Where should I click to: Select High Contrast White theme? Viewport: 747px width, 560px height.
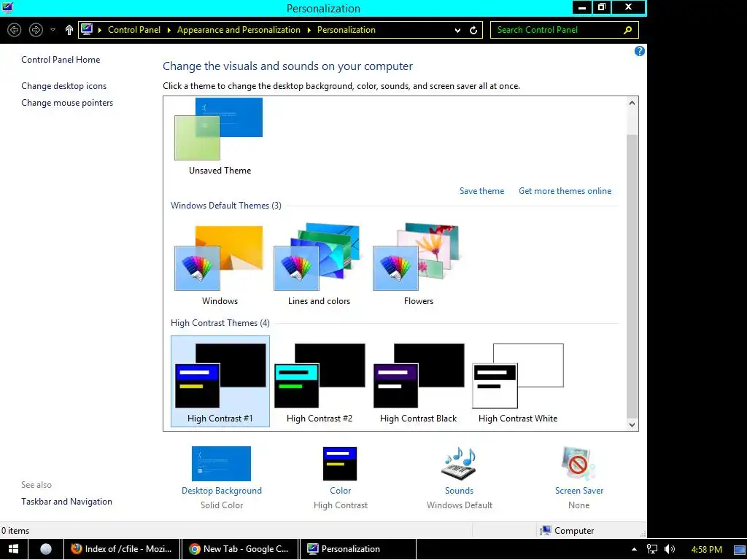[x=518, y=381]
